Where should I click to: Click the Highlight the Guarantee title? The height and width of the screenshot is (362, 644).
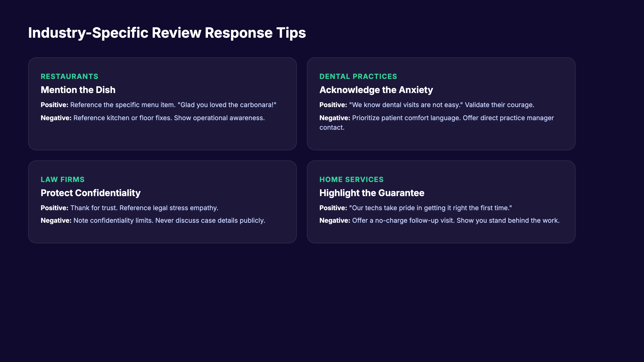[372, 193]
